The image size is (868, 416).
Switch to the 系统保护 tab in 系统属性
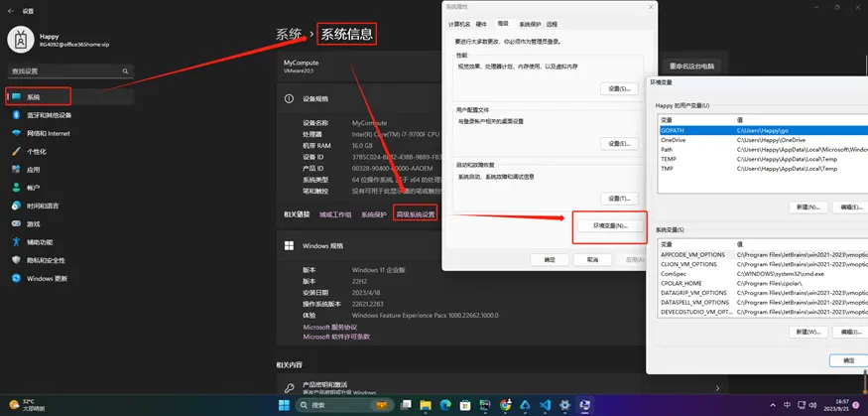530,24
